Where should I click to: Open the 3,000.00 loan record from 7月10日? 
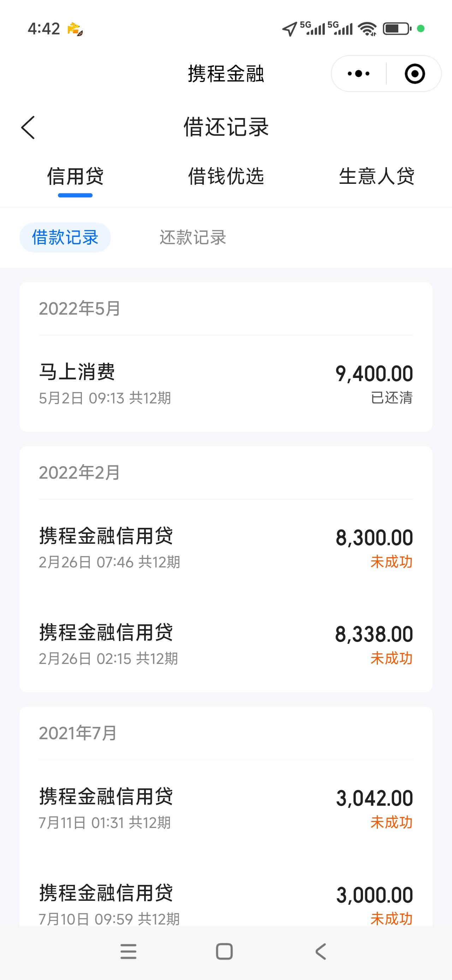click(x=226, y=904)
